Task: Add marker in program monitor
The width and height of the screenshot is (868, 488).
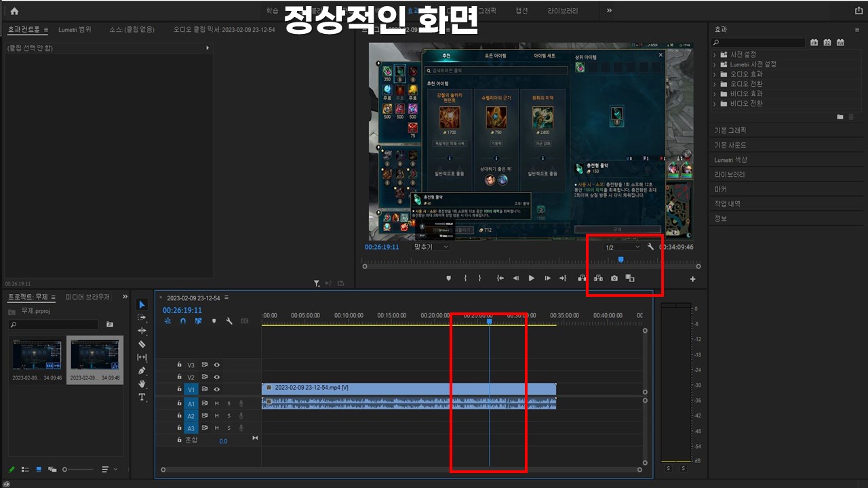Action: [448, 279]
